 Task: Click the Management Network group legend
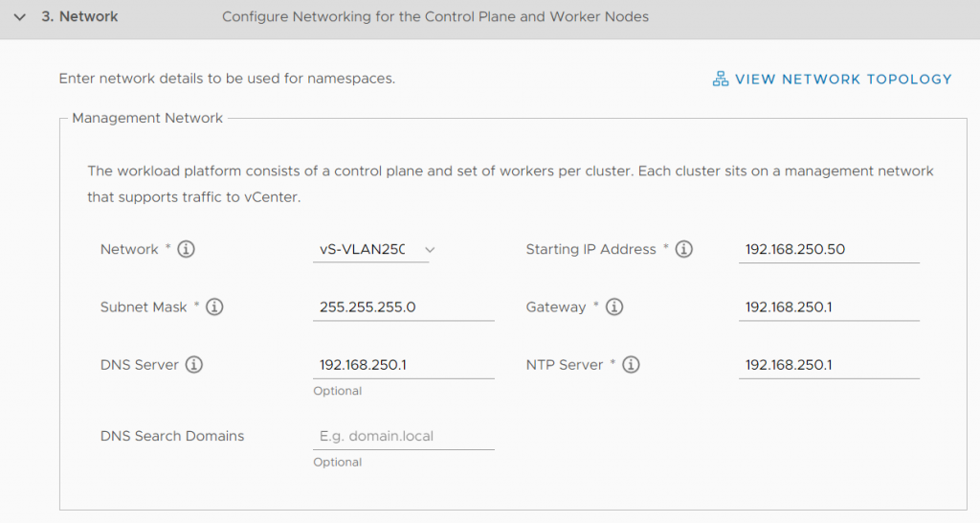147,118
